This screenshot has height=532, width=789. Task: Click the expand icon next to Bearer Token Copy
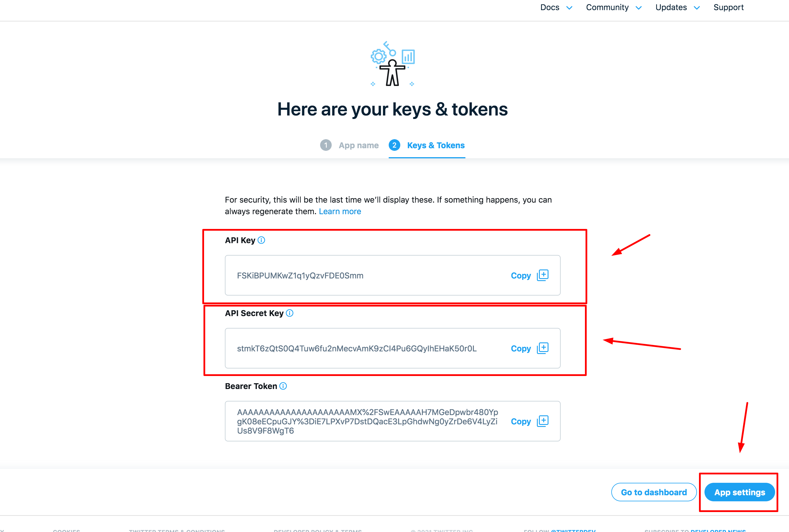[x=543, y=421]
